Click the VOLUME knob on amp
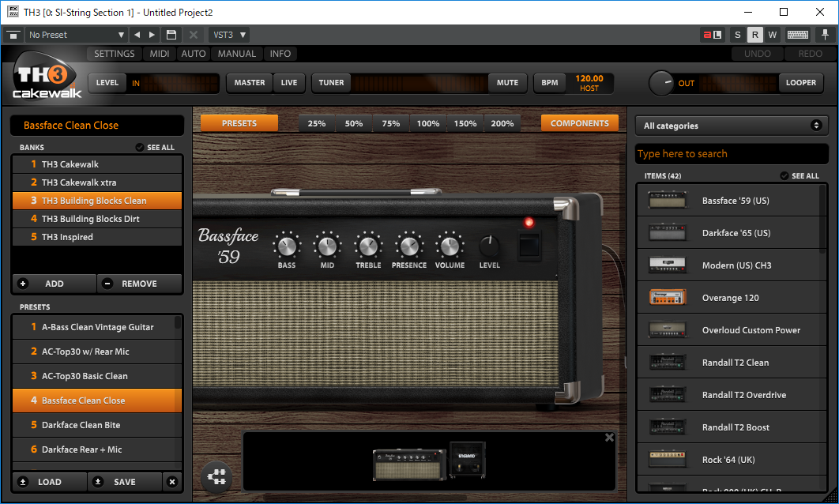Image resolution: width=839 pixels, height=504 pixels. (x=450, y=246)
